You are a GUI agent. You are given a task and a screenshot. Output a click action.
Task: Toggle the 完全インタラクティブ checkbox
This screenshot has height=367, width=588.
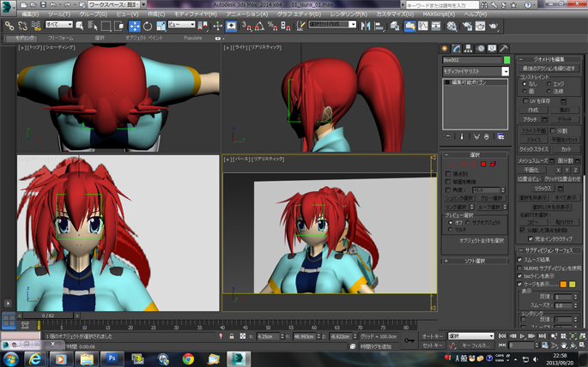(530, 238)
